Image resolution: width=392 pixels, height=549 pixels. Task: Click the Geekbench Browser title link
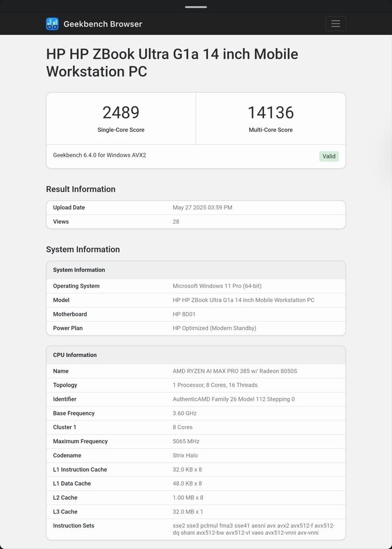pos(102,24)
